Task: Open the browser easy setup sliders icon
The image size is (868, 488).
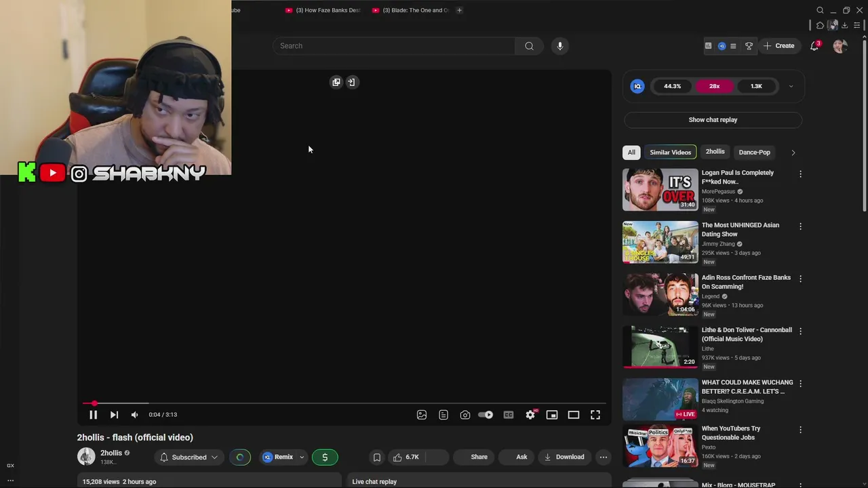Action: 857,26
